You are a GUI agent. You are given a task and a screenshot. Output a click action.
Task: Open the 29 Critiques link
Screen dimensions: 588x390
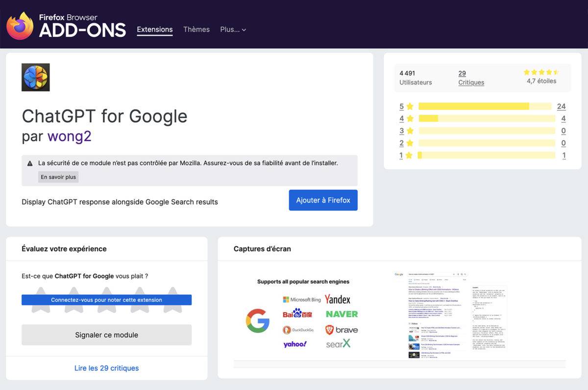(471, 78)
